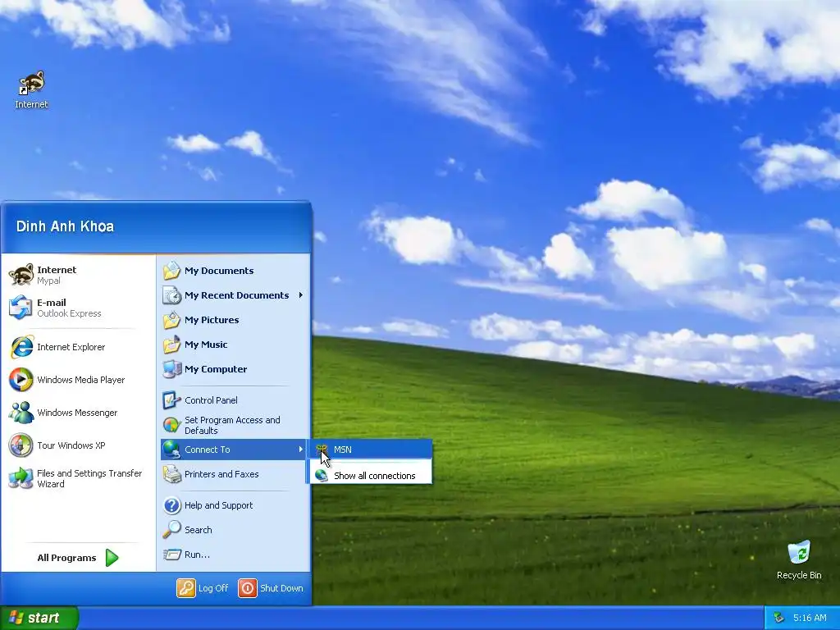The width and height of the screenshot is (840, 630).
Task: Click the Printers and Faxes icon
Action: (172, 474)
